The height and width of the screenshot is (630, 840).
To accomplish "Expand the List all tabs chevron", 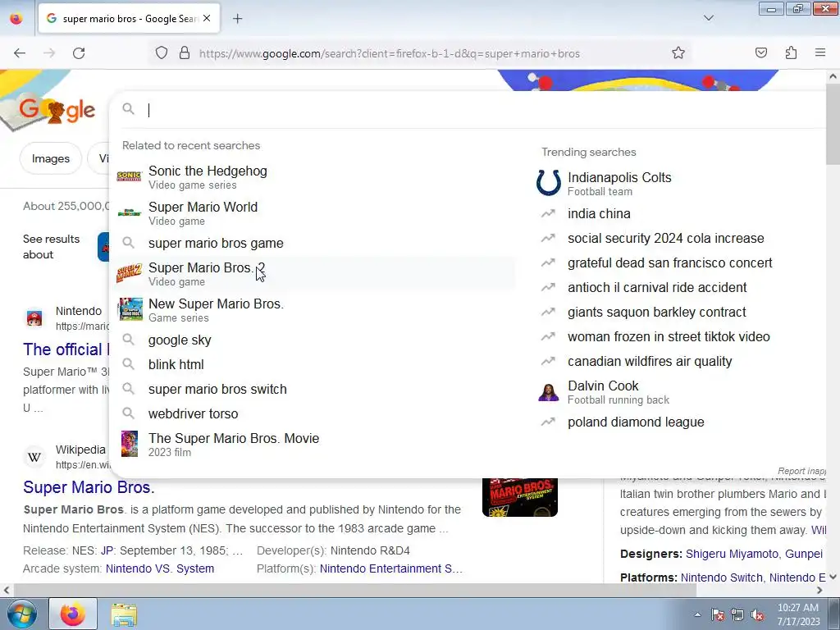I will [x=708, y=19].
